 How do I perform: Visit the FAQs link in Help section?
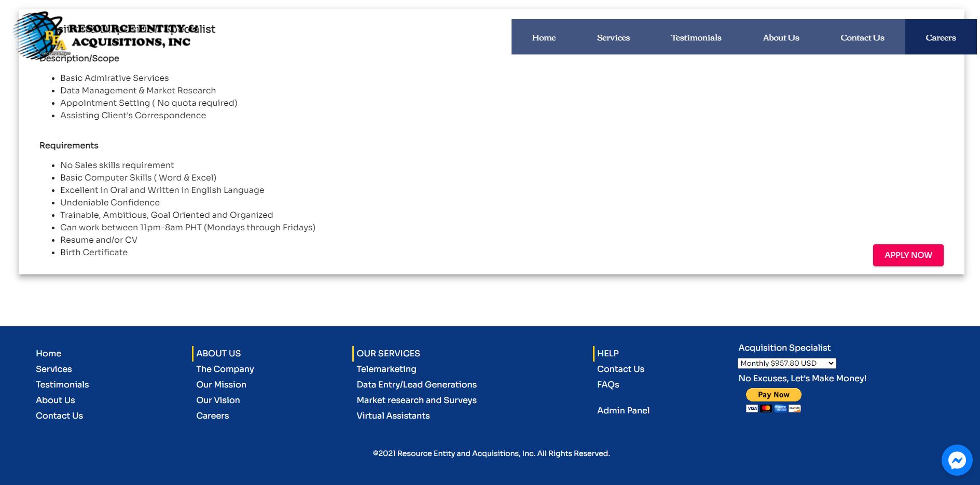click(608, 384)
